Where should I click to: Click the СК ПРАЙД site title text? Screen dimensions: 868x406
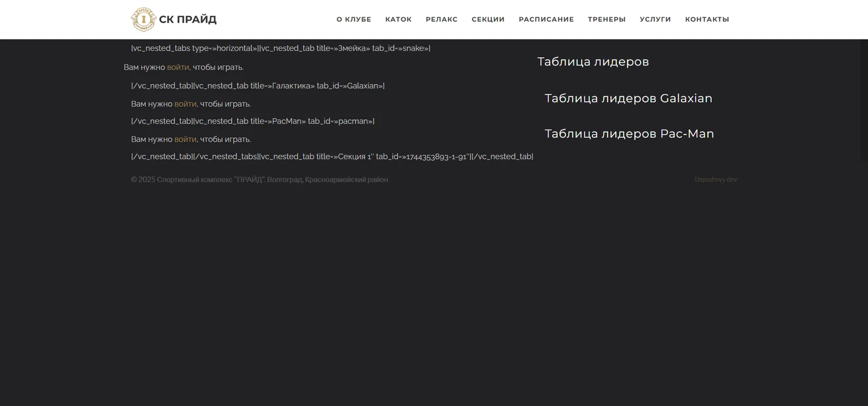tap(188, 20)
